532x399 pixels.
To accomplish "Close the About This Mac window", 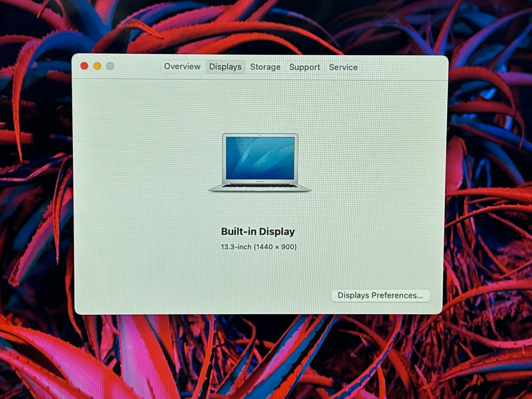I will click(84, 66).
